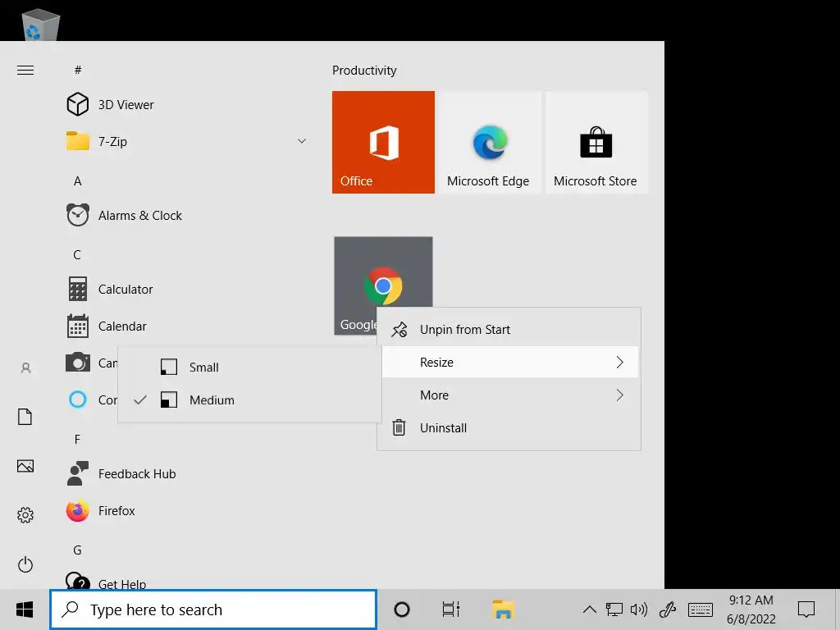Open Windows Ink Workspace pen icon
The image size is (840, 630).
tap(668, 609)
